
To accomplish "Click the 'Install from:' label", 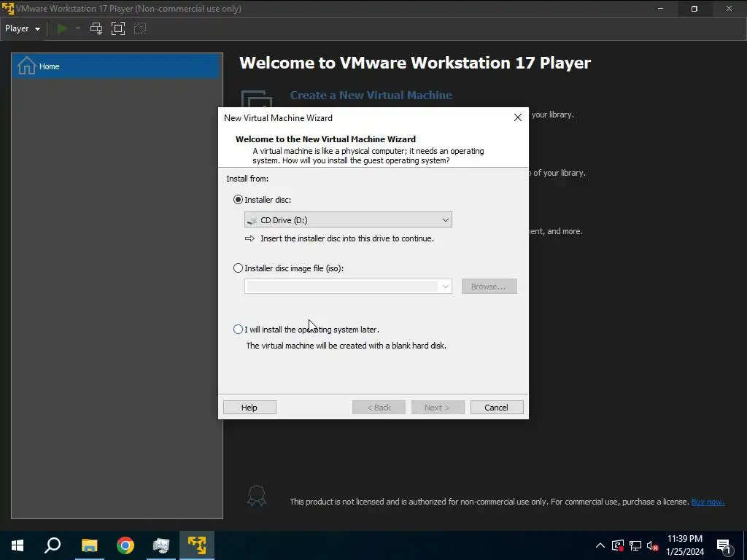I will [x=247, y=179].
